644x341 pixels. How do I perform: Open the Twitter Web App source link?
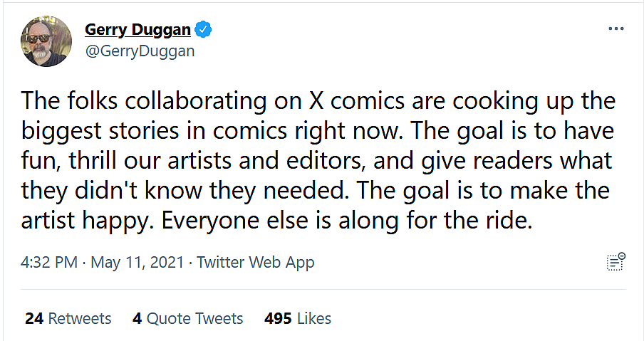(256, 262)
